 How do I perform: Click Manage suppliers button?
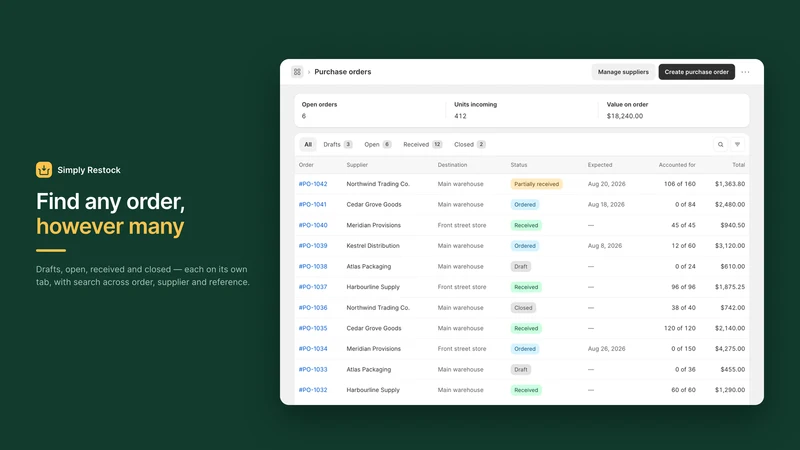click(623, 72)
